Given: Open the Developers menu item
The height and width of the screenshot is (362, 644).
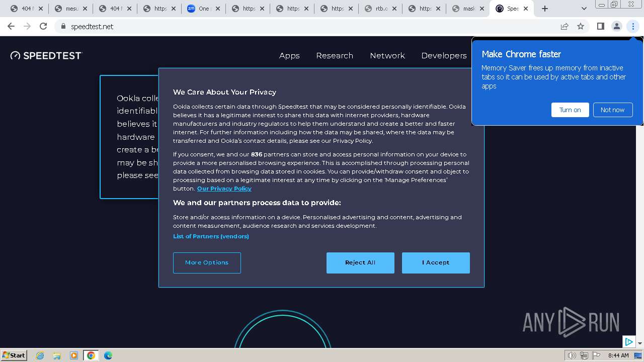Looking at the screenshot, I should (444, 56).
